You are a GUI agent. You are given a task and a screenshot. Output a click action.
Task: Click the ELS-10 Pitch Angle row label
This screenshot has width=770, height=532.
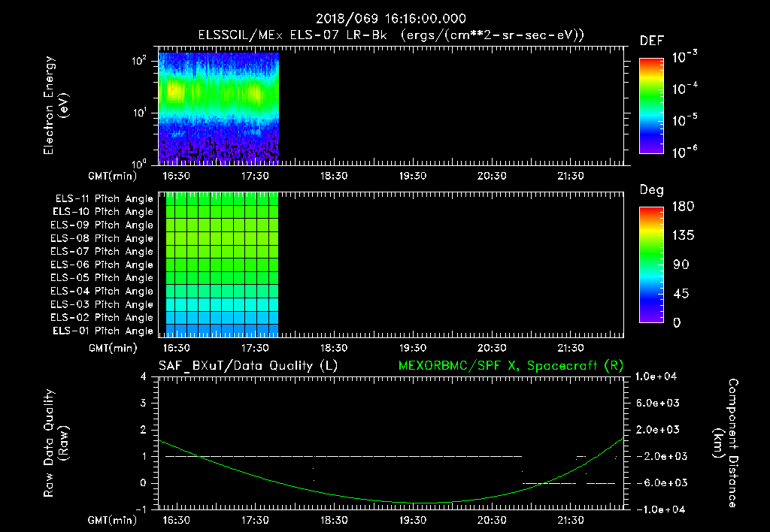[x=102, y=212]
